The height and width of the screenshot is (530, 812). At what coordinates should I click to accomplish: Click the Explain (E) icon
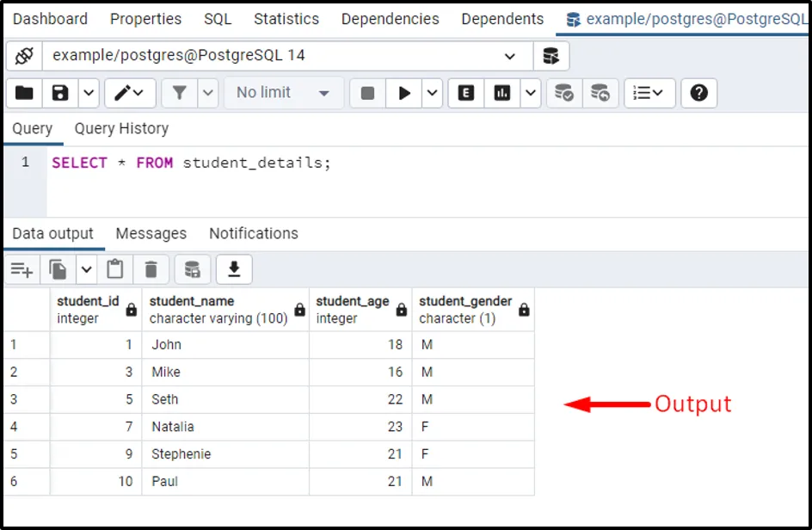[466, 93]
